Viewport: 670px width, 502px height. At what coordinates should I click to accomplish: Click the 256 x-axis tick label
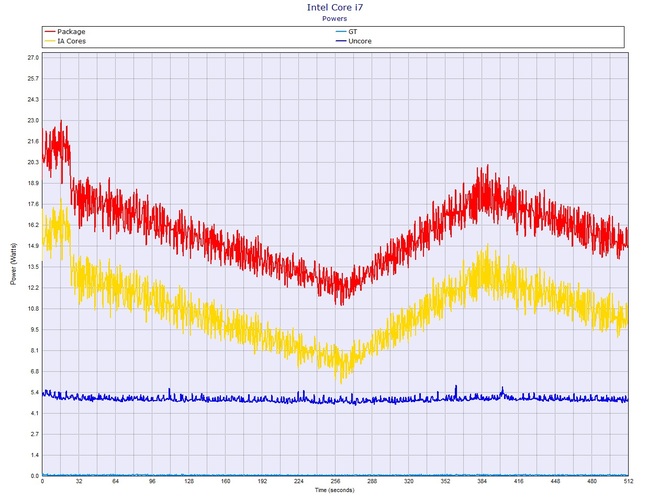click(x=335, y=481)
